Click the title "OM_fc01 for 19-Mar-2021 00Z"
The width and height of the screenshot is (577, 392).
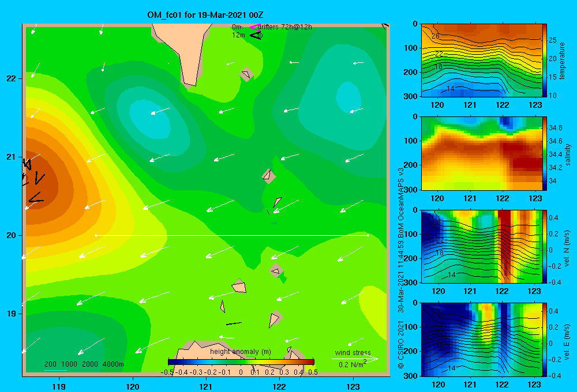(x=205, y=15)
